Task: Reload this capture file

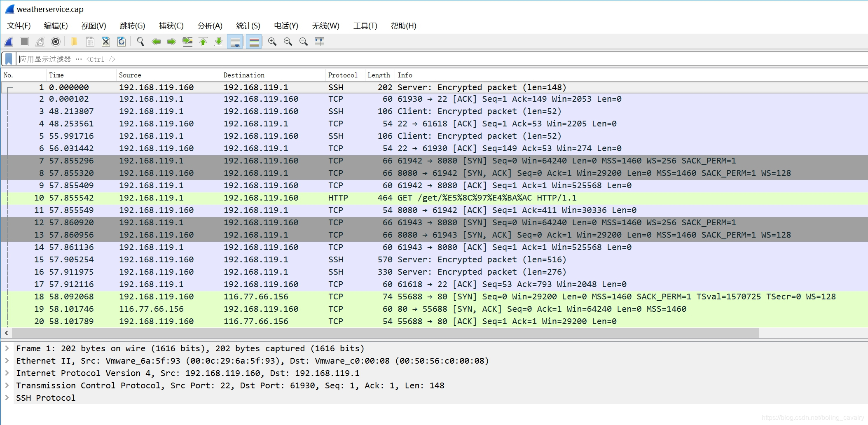Action: pos(122,42)
